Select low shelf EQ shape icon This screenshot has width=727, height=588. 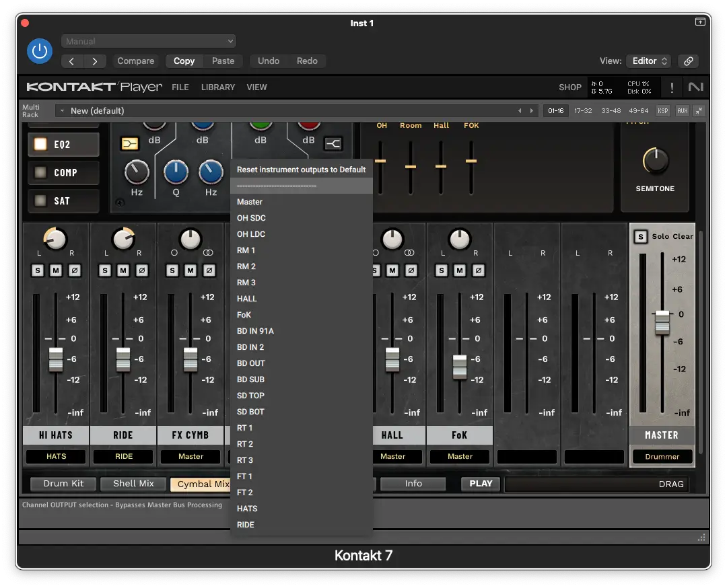pos(130,144)
